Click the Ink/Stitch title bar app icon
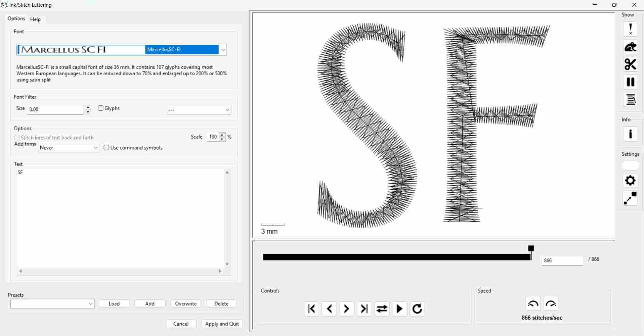Viewport: 644px width, 336px height. coord(4,5)
